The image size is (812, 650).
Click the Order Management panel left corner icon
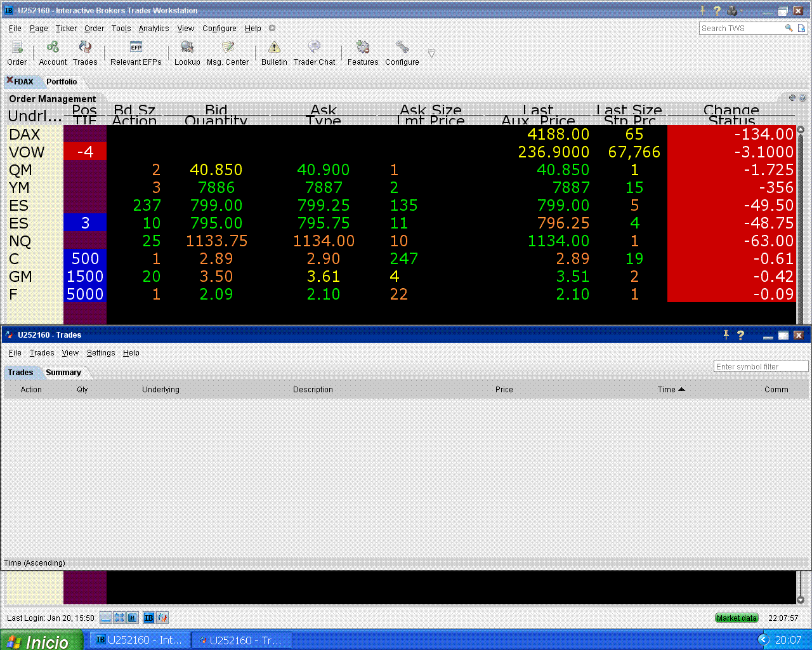pyautogui.click(x=792, y=98)
